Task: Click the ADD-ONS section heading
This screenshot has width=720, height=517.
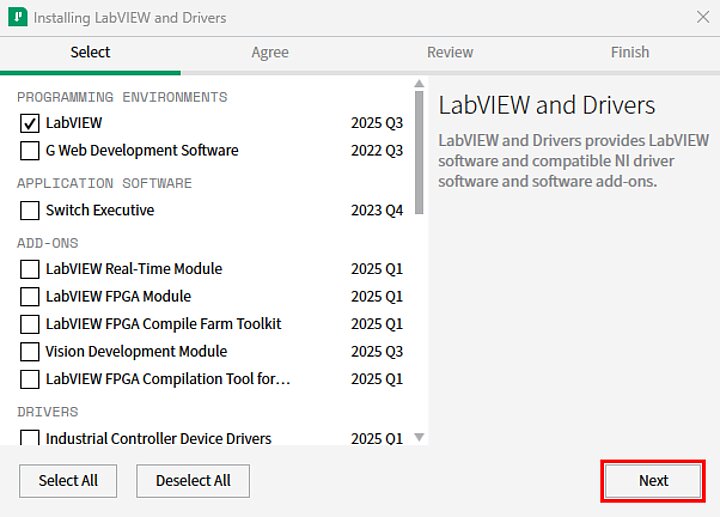Action: tap(48, 243)
